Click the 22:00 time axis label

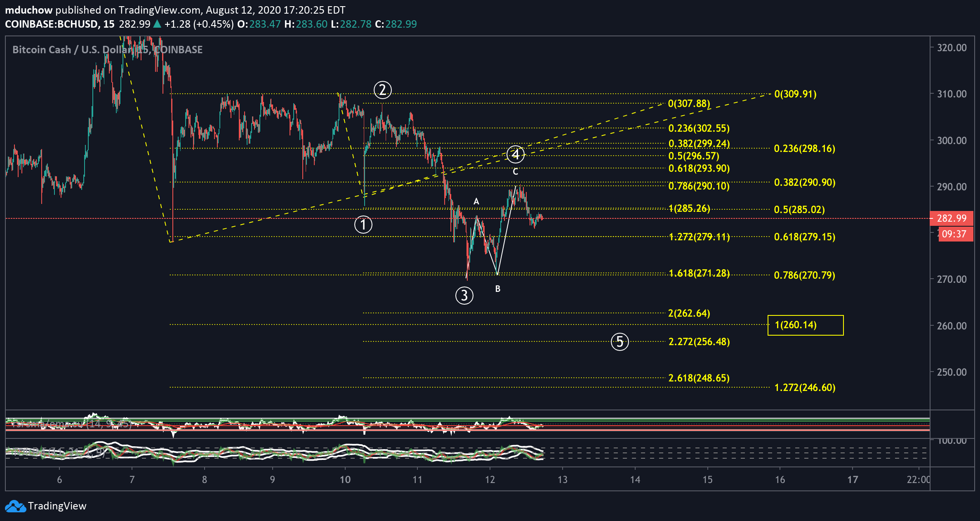919,480
